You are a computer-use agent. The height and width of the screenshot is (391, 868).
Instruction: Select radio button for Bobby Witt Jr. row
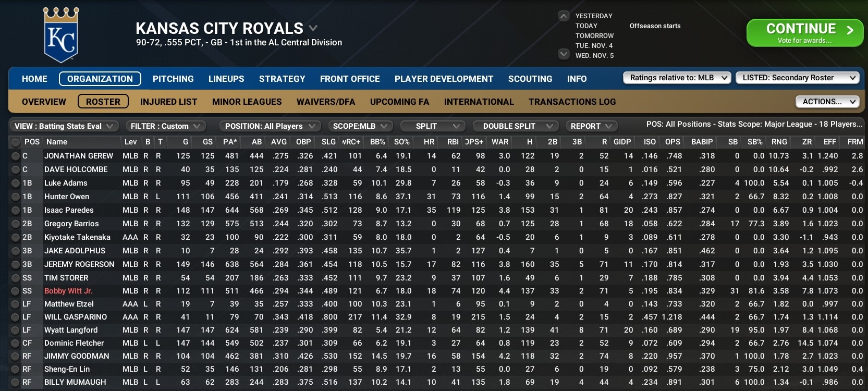pyautogui.click(x=16, y=291)
